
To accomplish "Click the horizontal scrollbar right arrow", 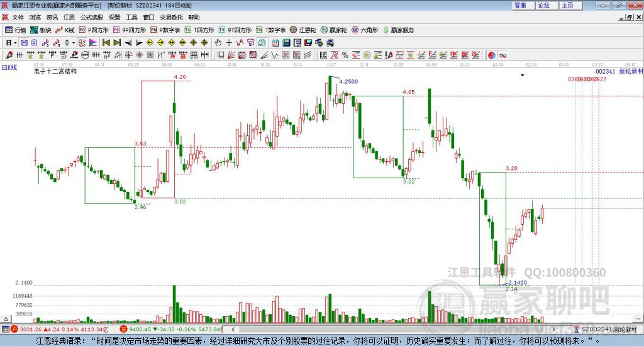I will pos(553,329).
